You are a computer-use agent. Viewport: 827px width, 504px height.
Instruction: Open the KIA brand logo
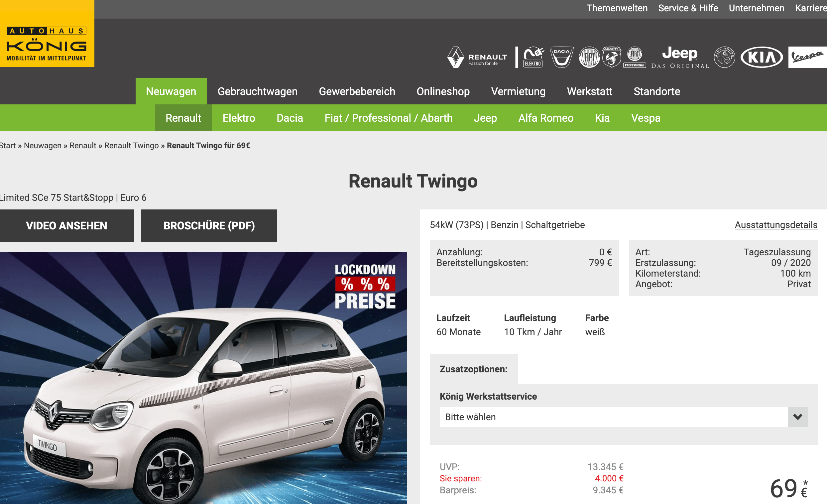762,57
